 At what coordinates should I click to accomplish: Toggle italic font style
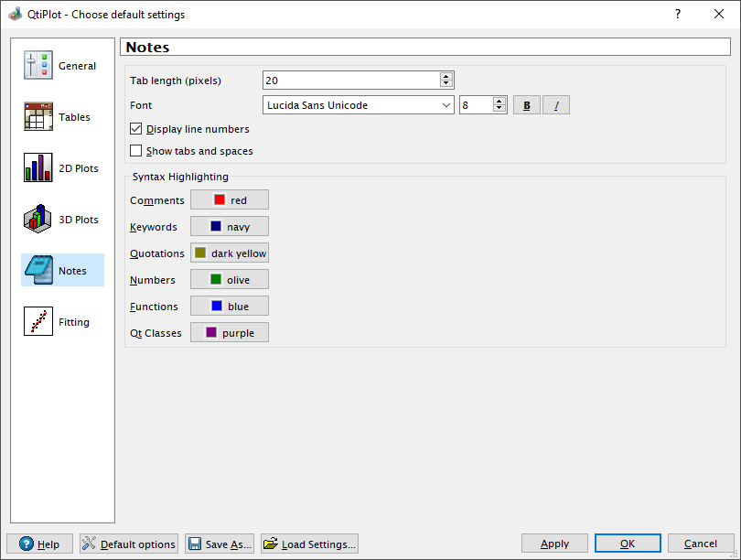556,104
